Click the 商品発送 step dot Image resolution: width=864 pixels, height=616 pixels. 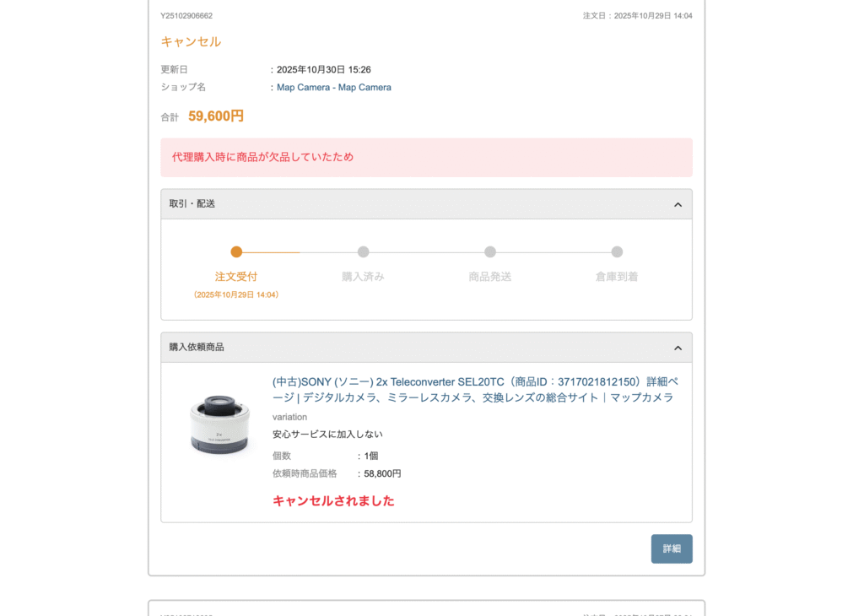[x=490, y=251]
